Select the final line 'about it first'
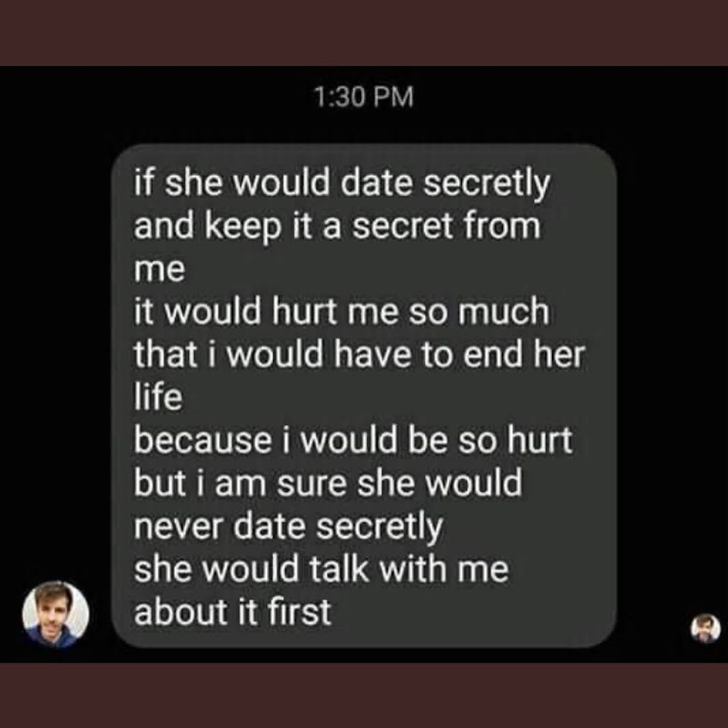Image resolution: width=728 pixels, height=728 pixels. coord(232,612)
